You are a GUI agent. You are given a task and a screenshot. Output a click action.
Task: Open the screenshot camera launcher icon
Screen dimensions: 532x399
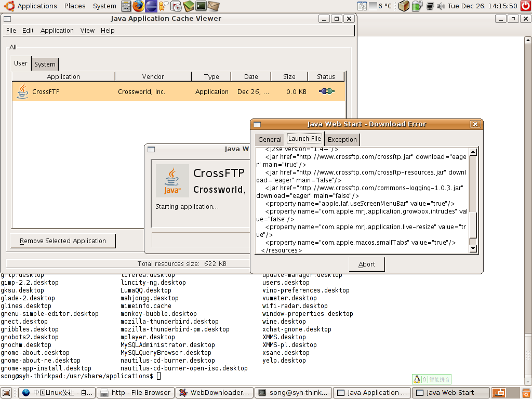176,6
